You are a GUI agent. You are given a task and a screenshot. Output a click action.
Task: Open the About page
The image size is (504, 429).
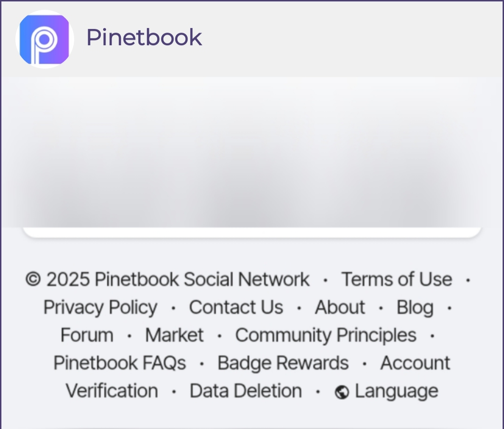pyautogui.click(x=340, y=307)
